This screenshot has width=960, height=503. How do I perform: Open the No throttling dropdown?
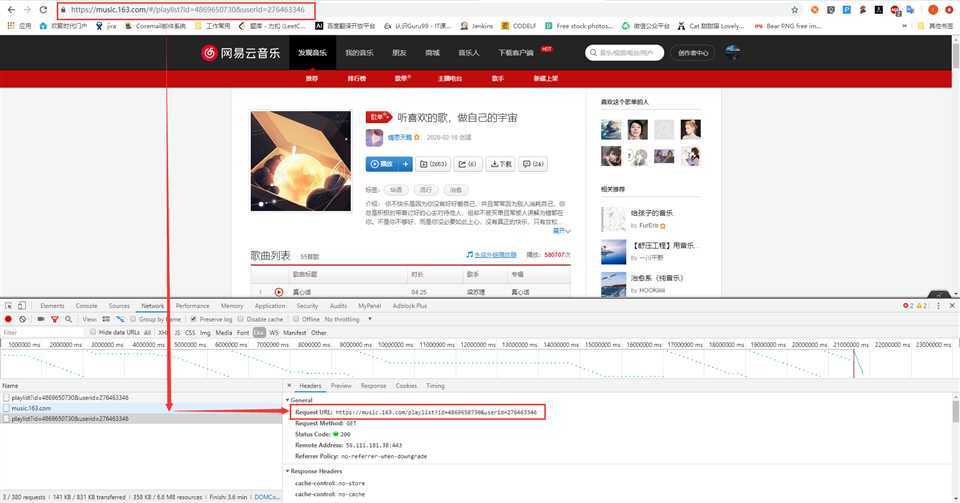(x=348, y=319)
